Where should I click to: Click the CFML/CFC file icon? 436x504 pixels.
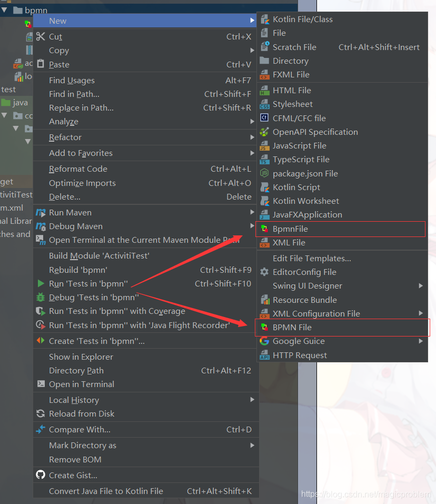coord(264,118)
